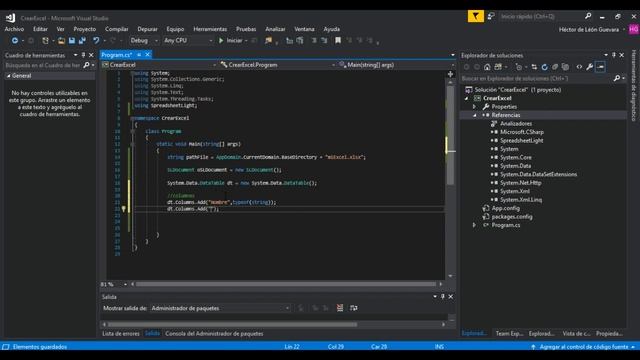Click the editor split window handle icon

[x=450, y=74]
